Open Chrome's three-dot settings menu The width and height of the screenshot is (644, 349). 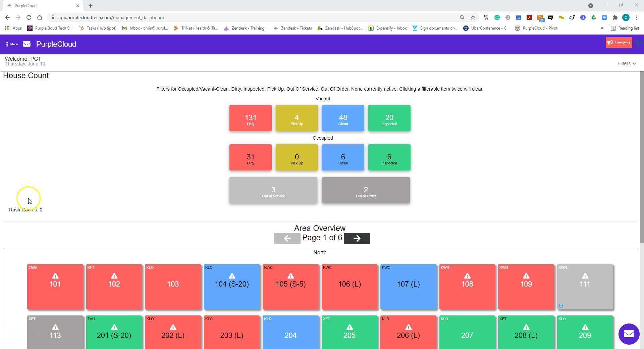[637, 17]
